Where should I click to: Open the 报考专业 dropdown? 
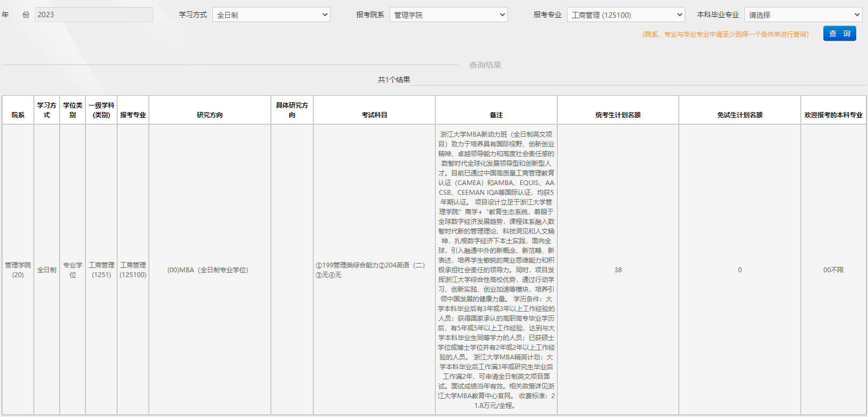626,15
